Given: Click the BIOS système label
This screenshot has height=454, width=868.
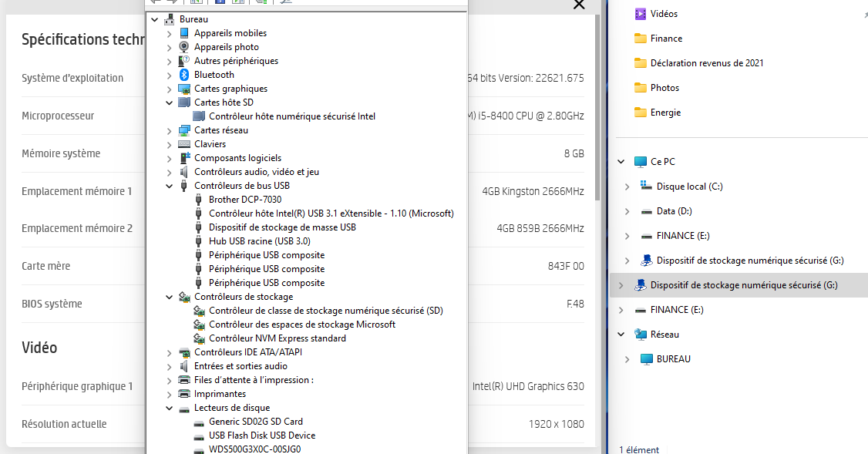Looking at the screenshot, I should [52, 304].
